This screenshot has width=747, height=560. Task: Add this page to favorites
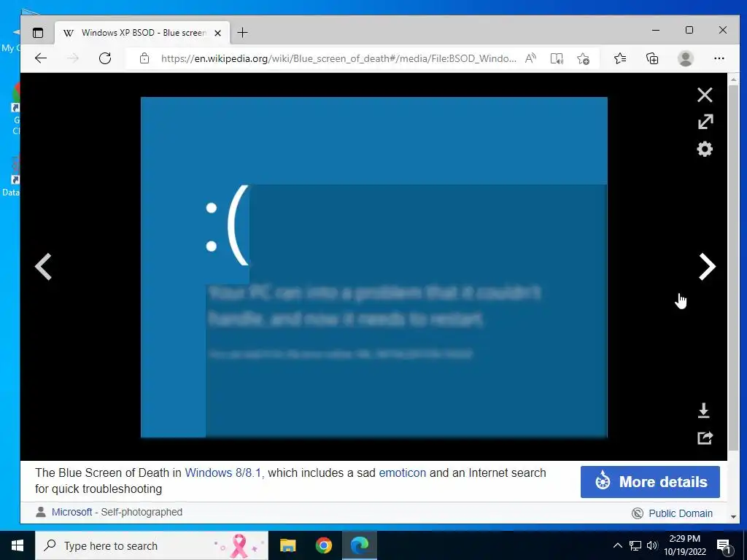tap(583, 58)
